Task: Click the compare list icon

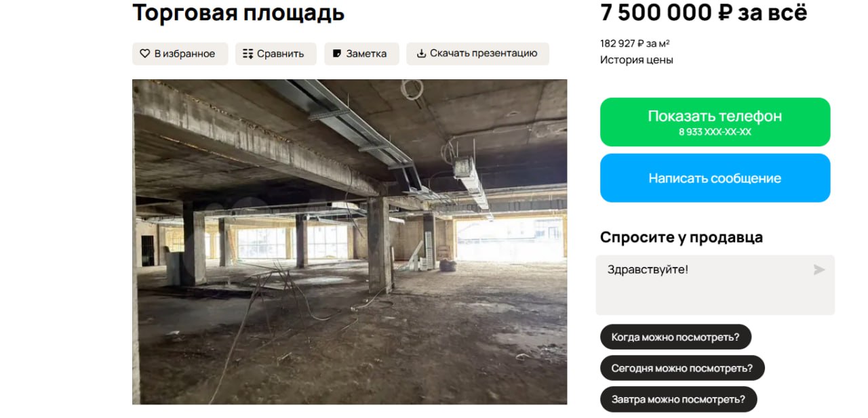Action: point(248,54)
